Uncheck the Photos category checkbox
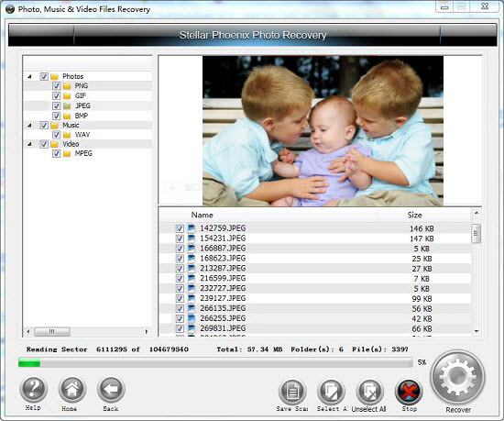This screenshot has height=421, width=504. pos(44,76)
